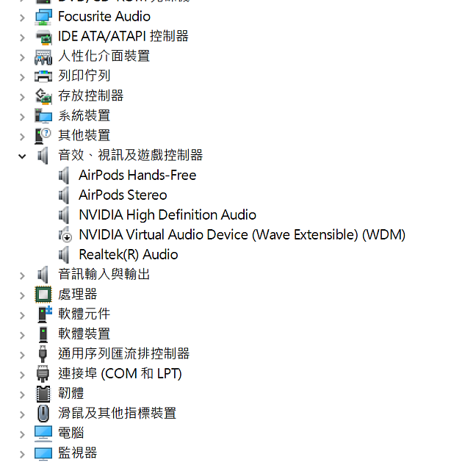Click the 列印佇列 printer icon

(x=43, y=76)
